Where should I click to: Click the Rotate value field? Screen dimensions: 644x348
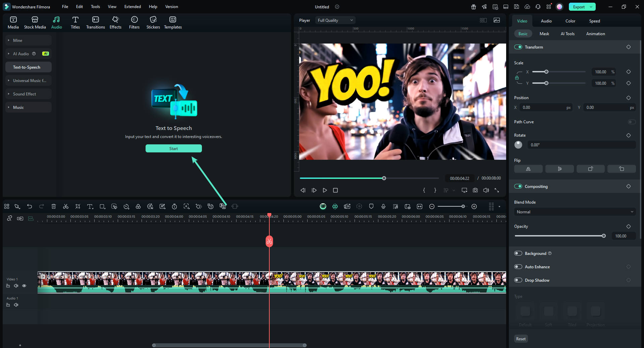pyautogui.click(x=582, y=145)
